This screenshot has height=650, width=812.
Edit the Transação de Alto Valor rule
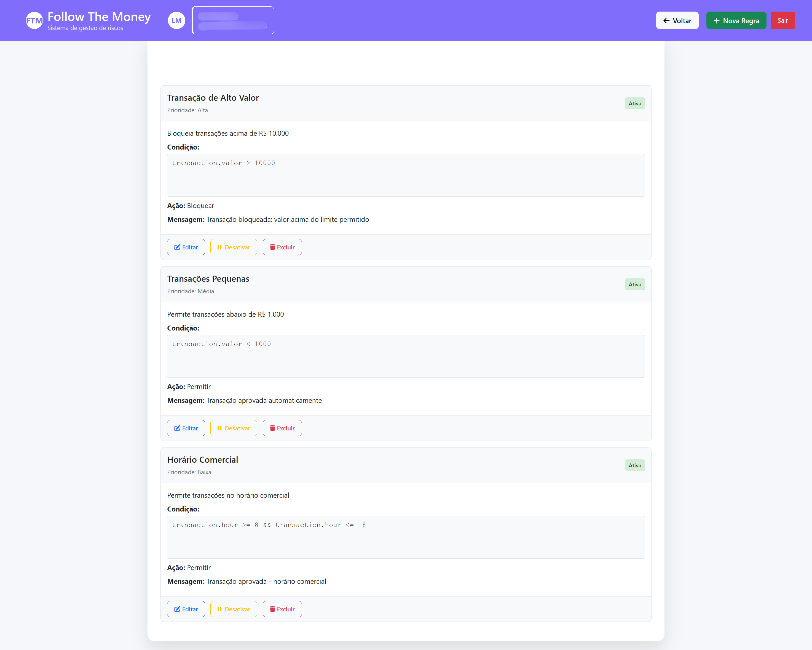(186, 247)
